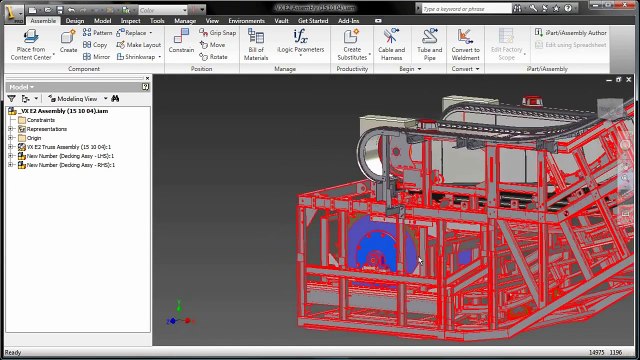The image size is (640, 360).
Task: Select the Constrain tool
Action: click(181, 41)
